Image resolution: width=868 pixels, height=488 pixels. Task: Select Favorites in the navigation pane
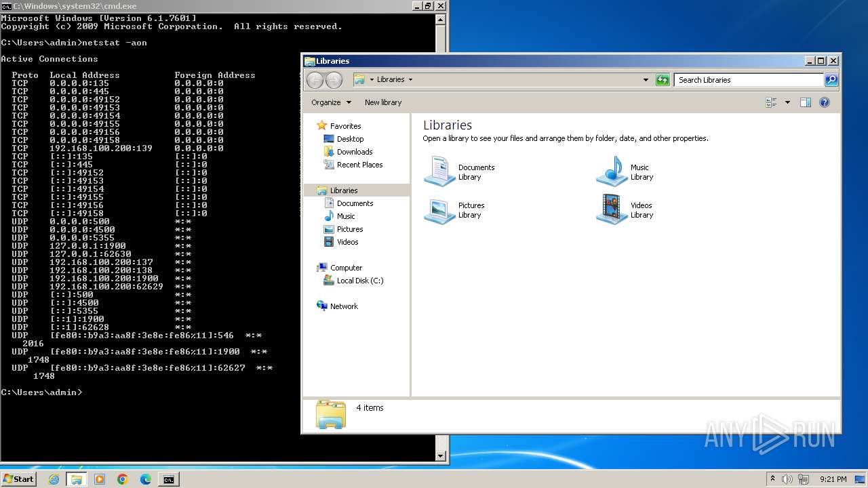click(345, 126)
